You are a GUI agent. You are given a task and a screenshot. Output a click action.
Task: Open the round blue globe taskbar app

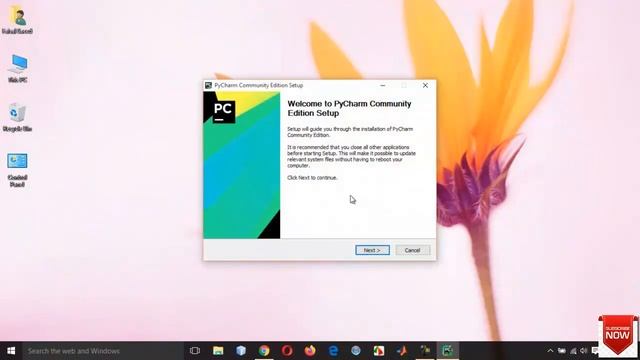click(356, 351)
